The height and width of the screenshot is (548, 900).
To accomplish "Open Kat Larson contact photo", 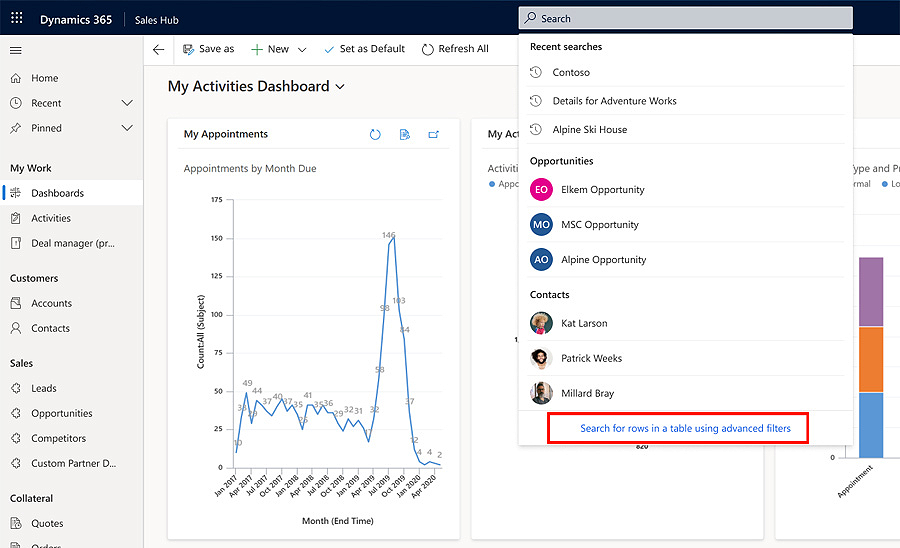I will (541, 323).
